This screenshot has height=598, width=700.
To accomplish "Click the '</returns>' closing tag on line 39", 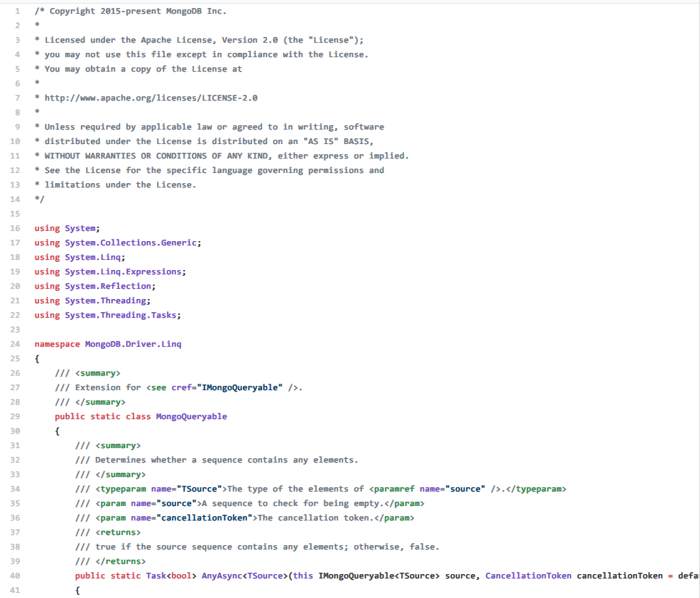I will click(x=121, y=561).
